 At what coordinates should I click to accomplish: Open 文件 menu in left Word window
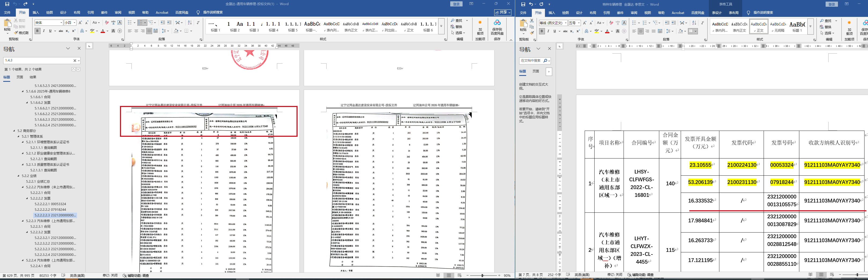click(x=7, y=12)
